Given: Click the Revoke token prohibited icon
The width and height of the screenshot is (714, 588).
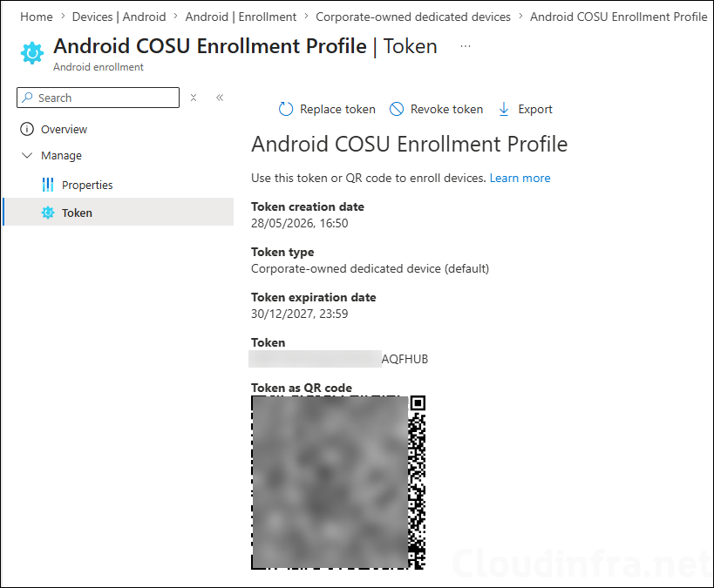Looking at the screenshot, I should 397,109.
